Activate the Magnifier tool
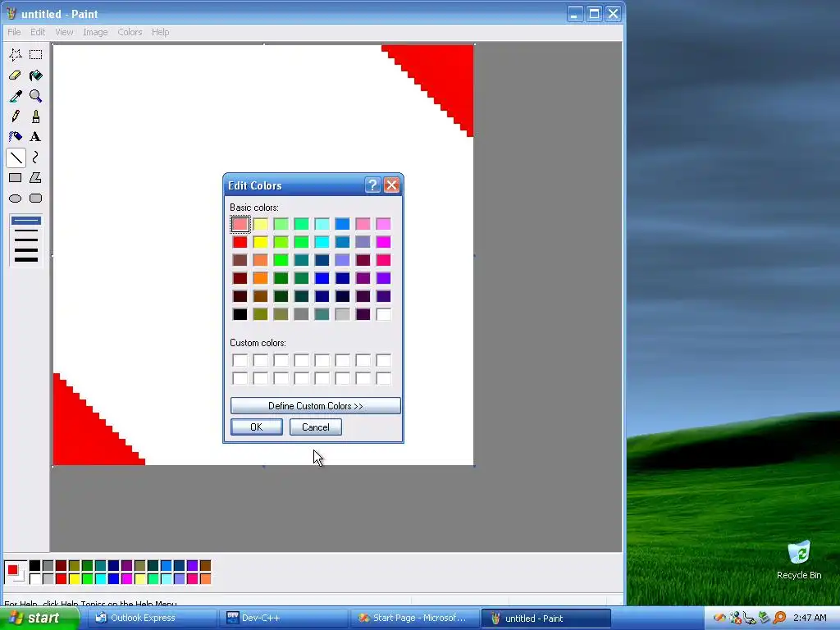The image size is (840, 630). [36, 96]
